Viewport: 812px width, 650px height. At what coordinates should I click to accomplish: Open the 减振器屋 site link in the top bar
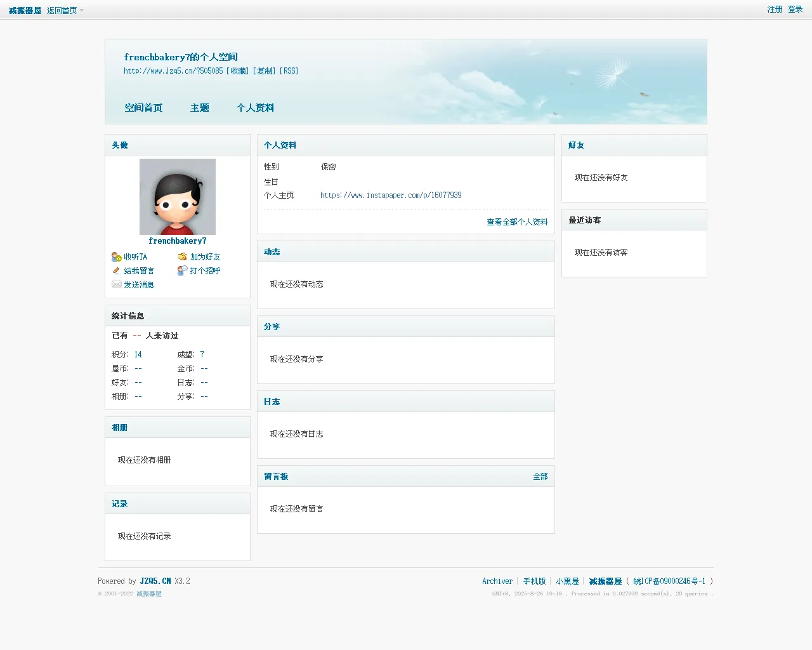[25, 11]
